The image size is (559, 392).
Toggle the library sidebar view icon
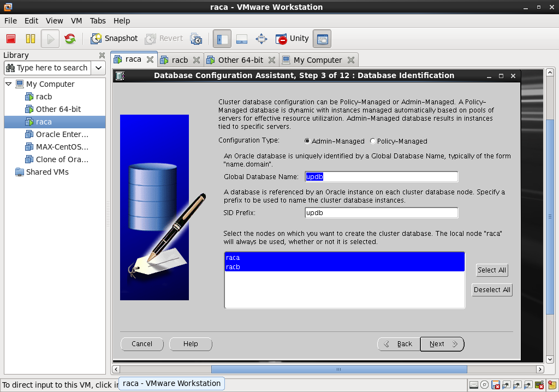(x=222, y=39)
